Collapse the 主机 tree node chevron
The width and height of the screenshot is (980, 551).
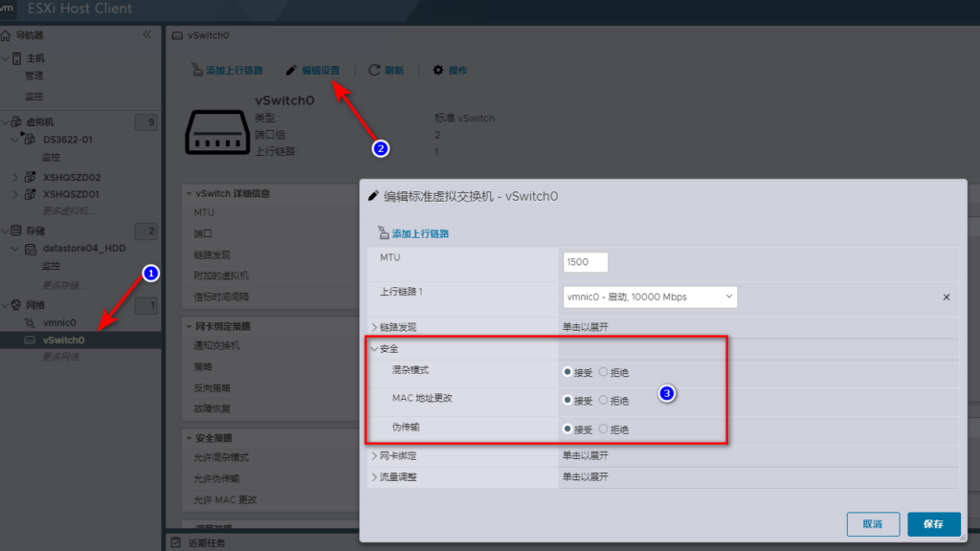tap(5, 58)
